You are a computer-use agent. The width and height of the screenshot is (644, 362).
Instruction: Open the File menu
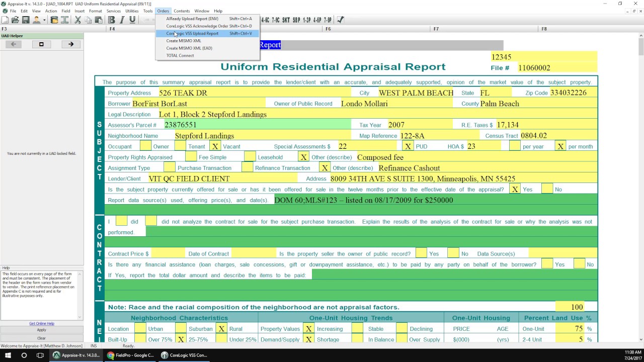tap(13, 11)
